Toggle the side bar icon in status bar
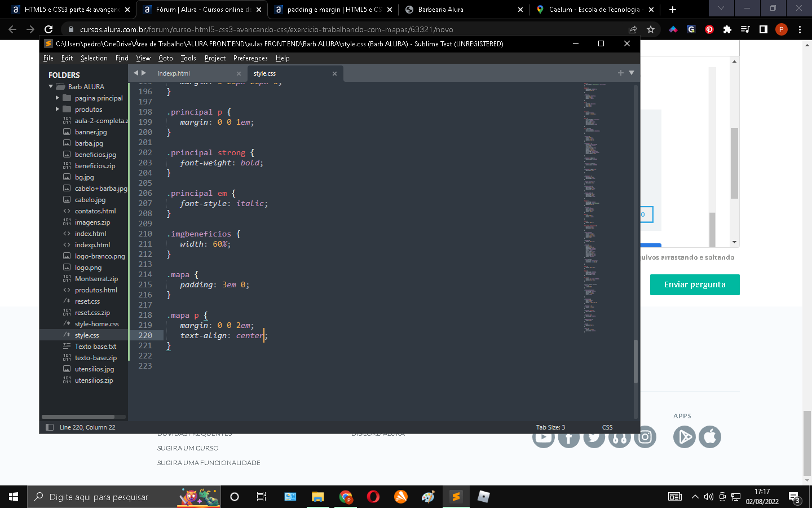 tap(50, 427)
